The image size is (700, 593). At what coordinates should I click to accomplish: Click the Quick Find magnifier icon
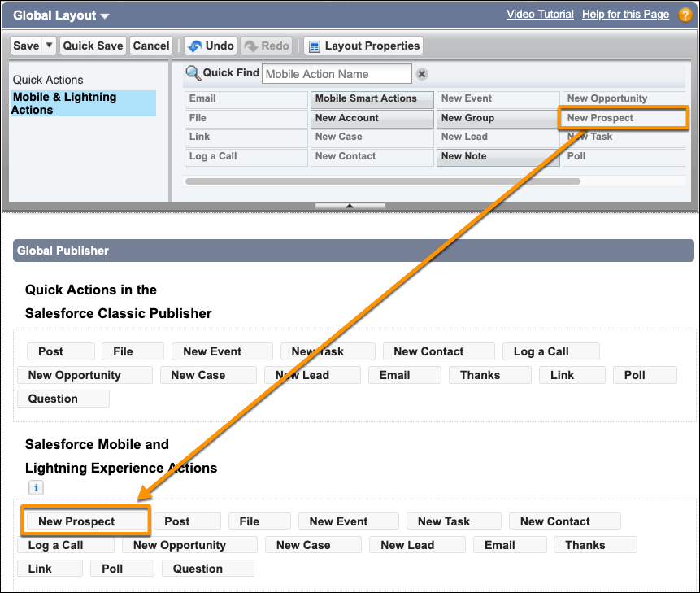pyautogui.click(x=193, y=72)
